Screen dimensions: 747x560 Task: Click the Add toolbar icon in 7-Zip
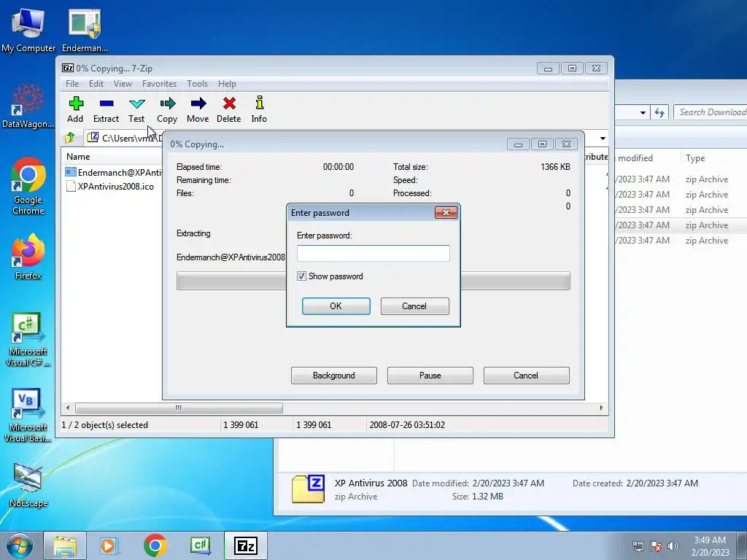pyautogui.click(x=75, y=109)
